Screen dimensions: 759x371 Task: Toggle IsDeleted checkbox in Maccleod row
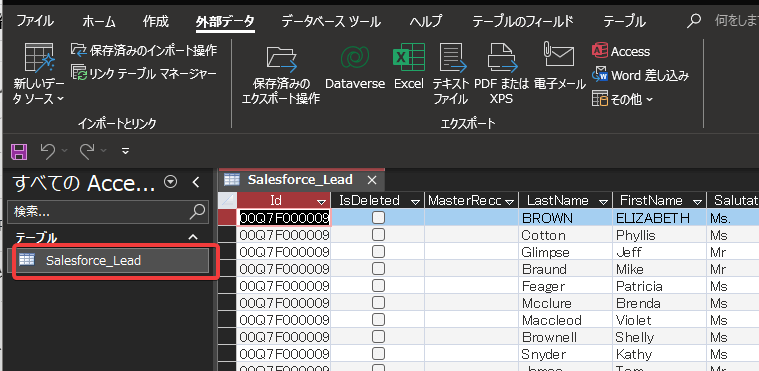click(x=378, y=320)
